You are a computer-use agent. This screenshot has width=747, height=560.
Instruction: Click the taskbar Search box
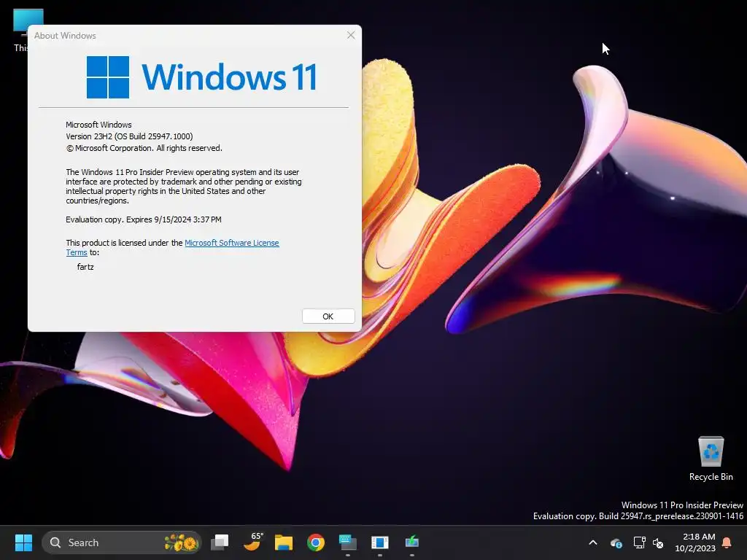pos(122,542)
